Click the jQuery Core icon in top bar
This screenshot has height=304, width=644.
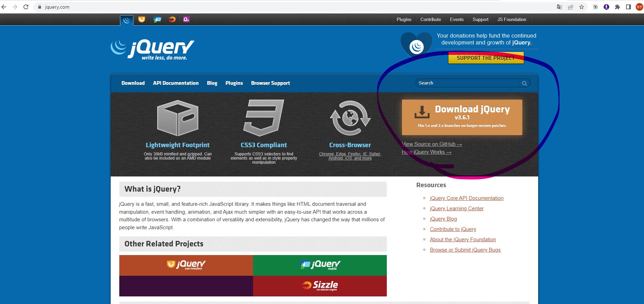coord(127,20)
